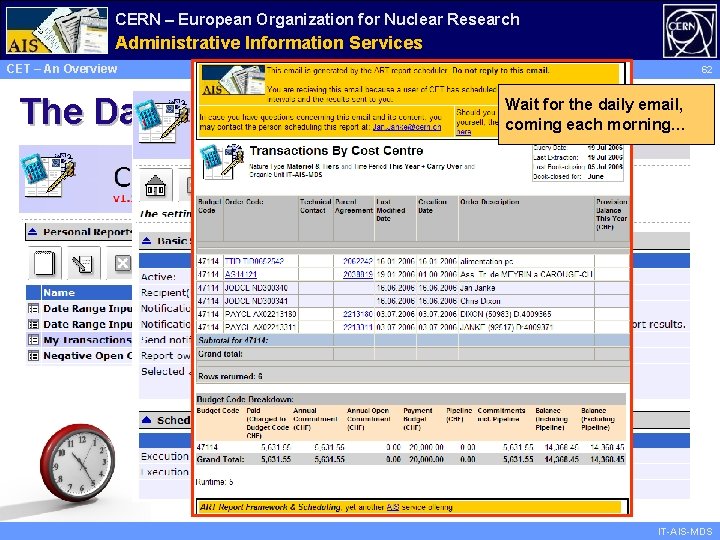
Task: Open parent agreement 2038019 link
Action: [358, 274]
